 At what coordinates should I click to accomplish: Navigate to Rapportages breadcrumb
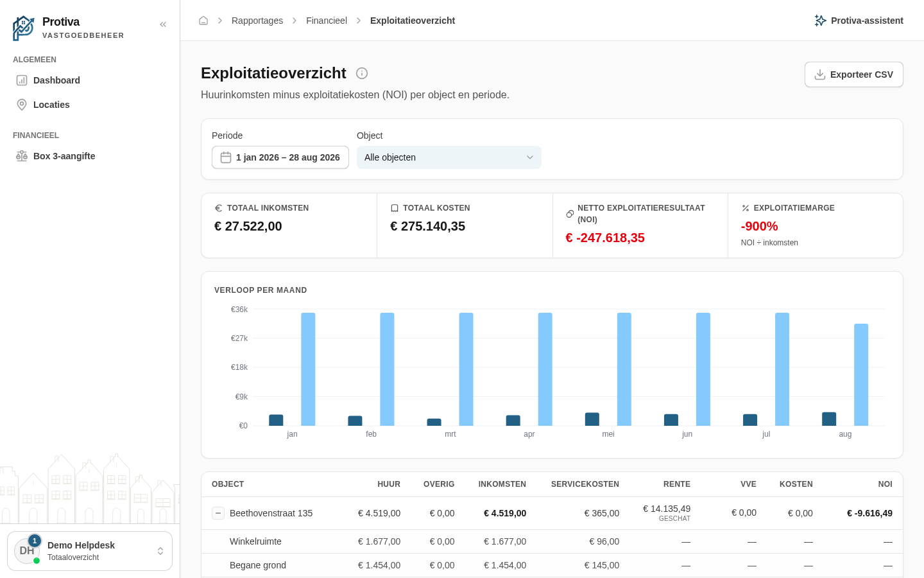point(257,21)
